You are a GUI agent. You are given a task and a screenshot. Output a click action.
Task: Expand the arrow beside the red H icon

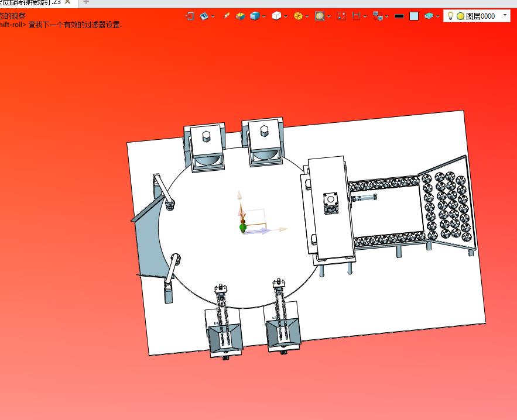coord(365,16)
